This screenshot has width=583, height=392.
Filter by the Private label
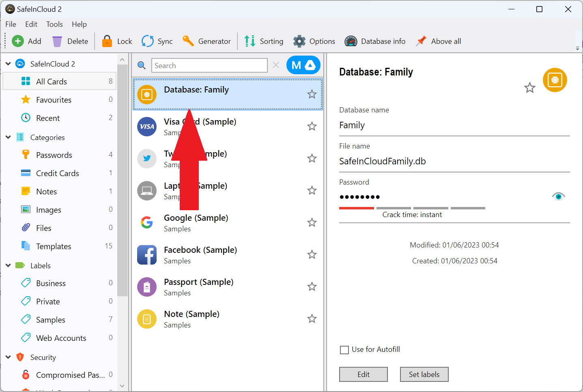(60, 302)
